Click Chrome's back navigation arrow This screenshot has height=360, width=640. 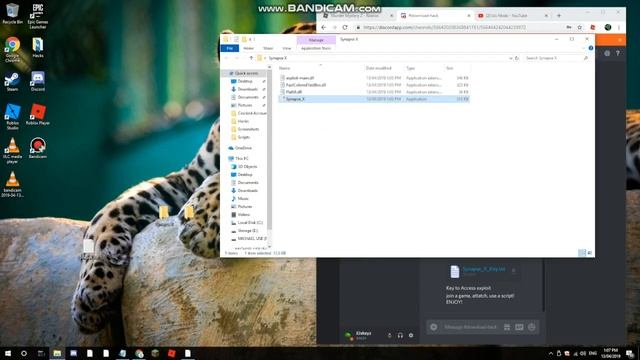pyautogui.click(x=323, y=27)
